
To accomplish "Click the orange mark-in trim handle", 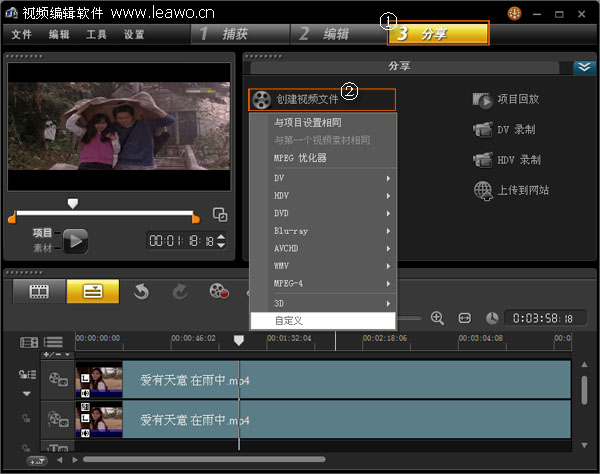I will [x=12, y=217].
